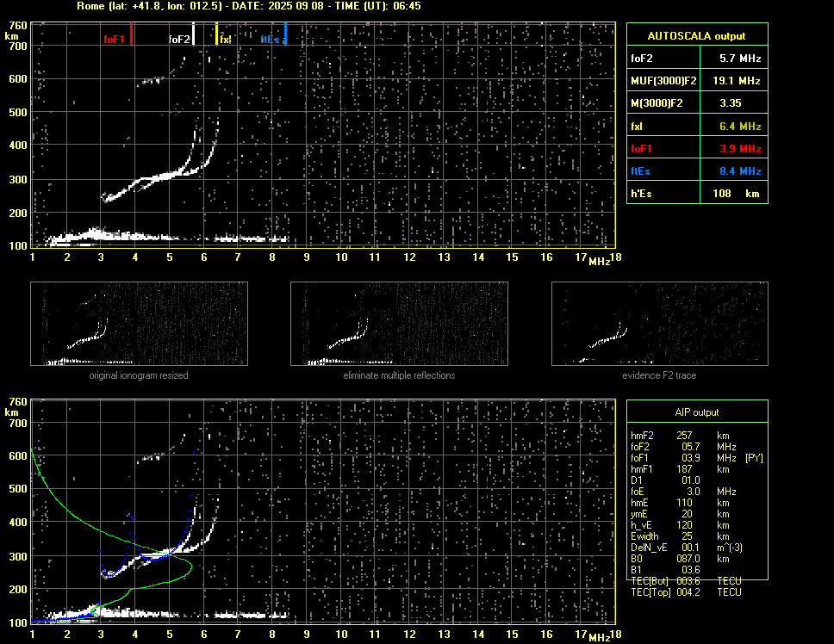Screen dimensions: 834x644
Task: Click the hmE value '110' in AIP output
Action: [x=684, y=503]
